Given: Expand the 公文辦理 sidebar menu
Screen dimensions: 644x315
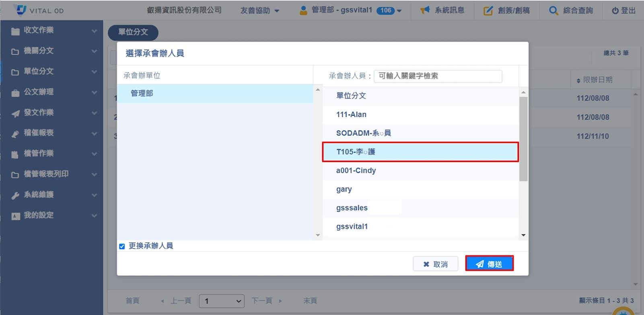Looking at the screenshot, I should coord(51,92).
